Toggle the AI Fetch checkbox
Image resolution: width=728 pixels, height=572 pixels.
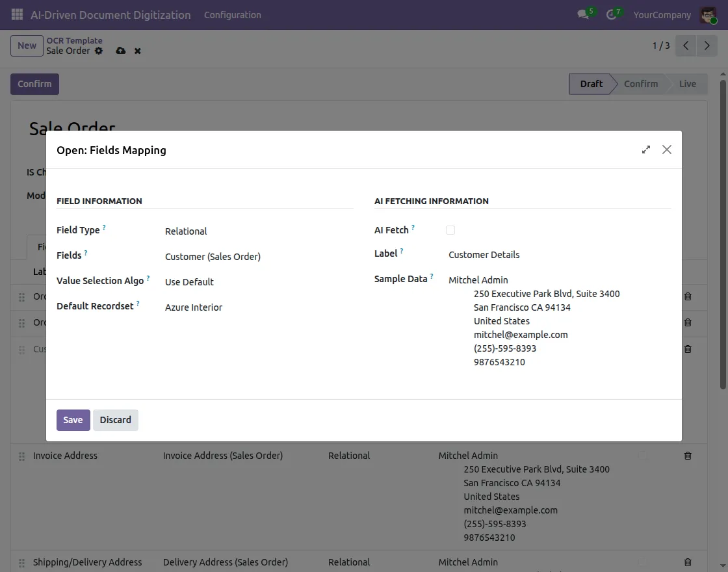click(450, 230)
